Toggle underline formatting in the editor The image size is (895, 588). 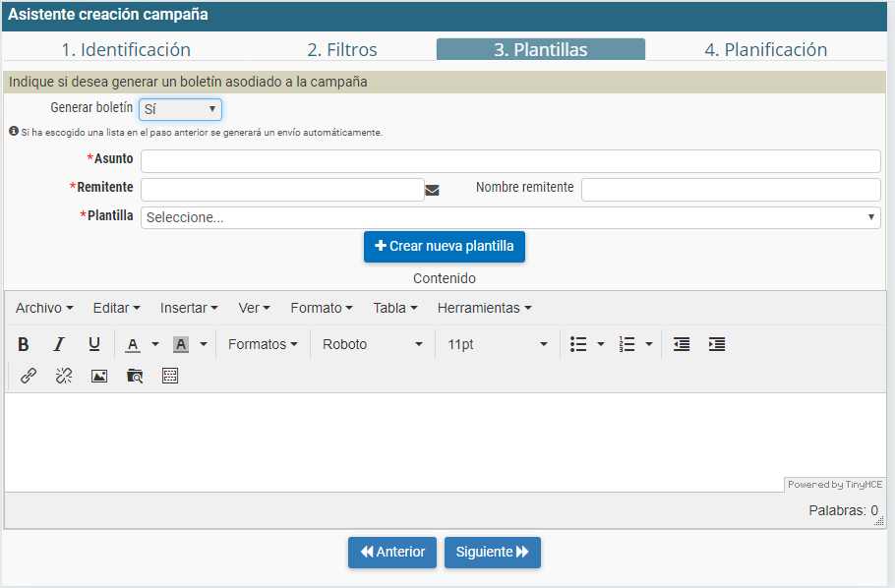pos(94,344)
